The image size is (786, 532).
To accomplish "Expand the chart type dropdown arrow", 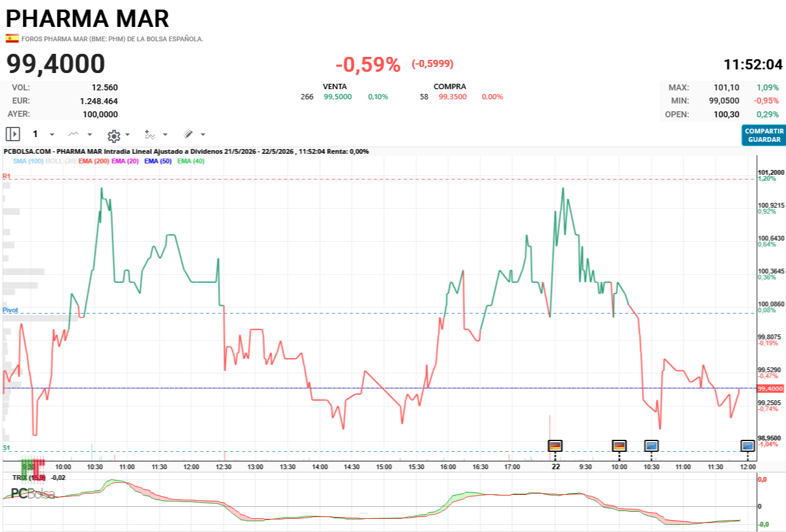I will tap(90, 135).
